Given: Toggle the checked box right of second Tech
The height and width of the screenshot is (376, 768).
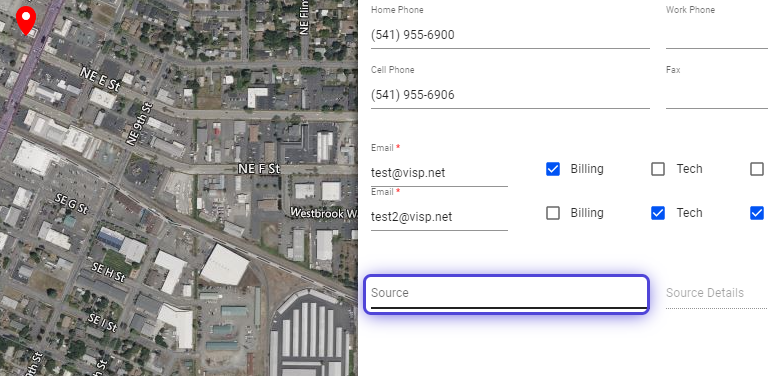Looking at the screenshot, I should pyautogui.click(x=757, y=213).
